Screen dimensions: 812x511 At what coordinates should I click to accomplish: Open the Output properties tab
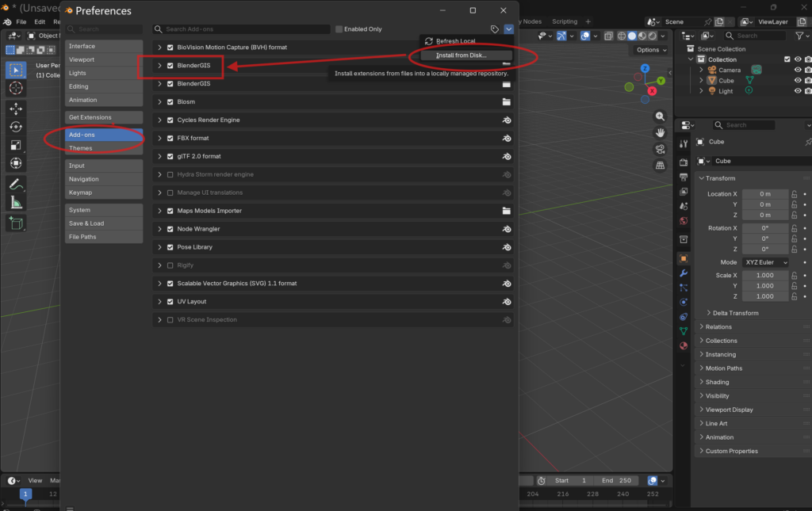(x=684, y=177)
